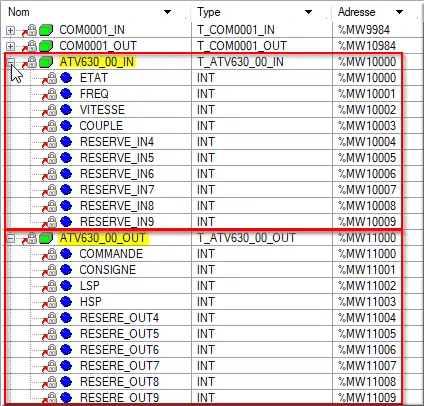Collapse the ATV630_00_OUT structure
The image size is (424, 406).
10,238
